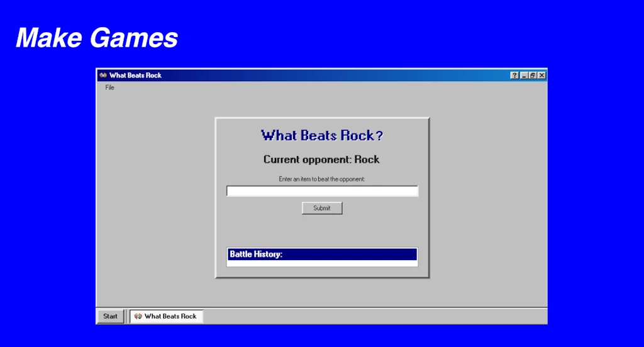Viewport: 644px width, 347px height.
Task: Close the What Beats Rock window
Action: 541,75
